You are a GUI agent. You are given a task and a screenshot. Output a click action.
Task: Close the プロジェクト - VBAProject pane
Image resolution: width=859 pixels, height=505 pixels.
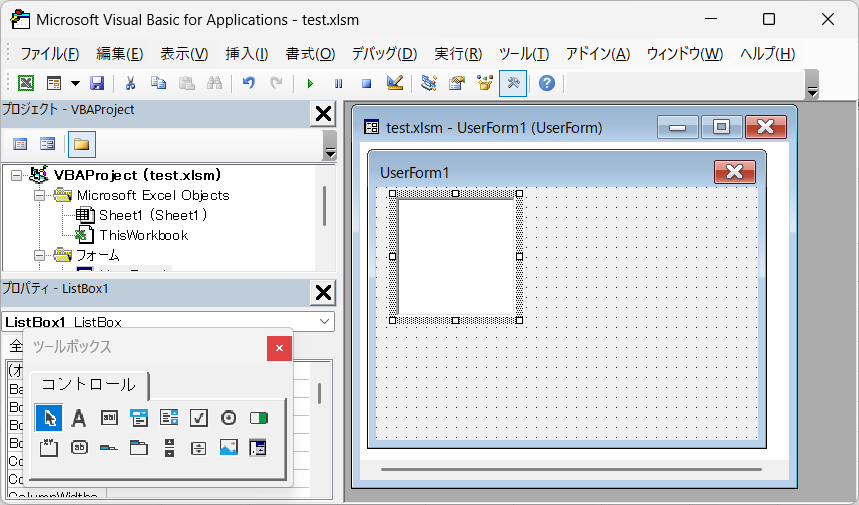click(323, 114)
